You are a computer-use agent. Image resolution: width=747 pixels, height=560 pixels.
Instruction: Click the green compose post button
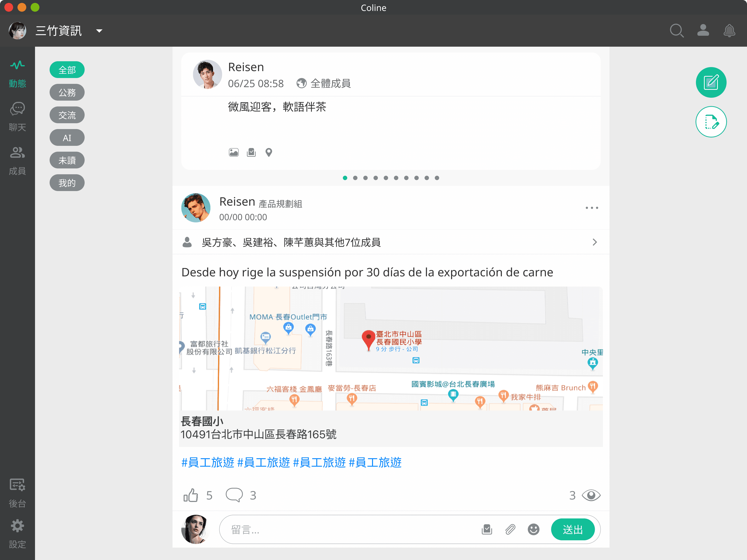(x=711, y=82)
